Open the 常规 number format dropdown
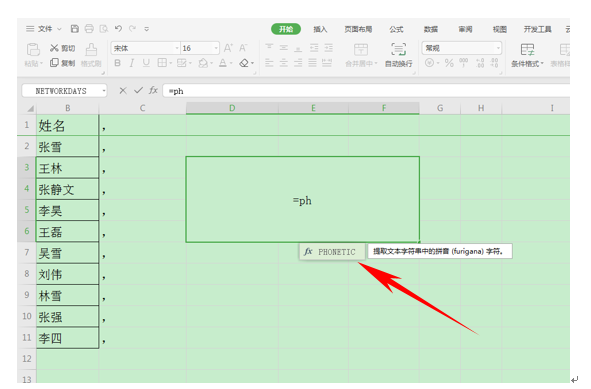The image size is (591, 389). point(498,48)
